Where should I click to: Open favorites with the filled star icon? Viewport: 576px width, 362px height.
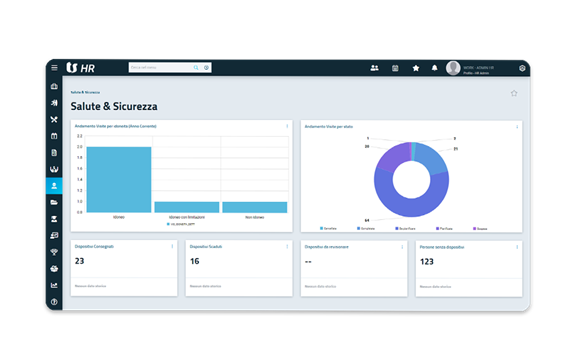coord(416,68)
